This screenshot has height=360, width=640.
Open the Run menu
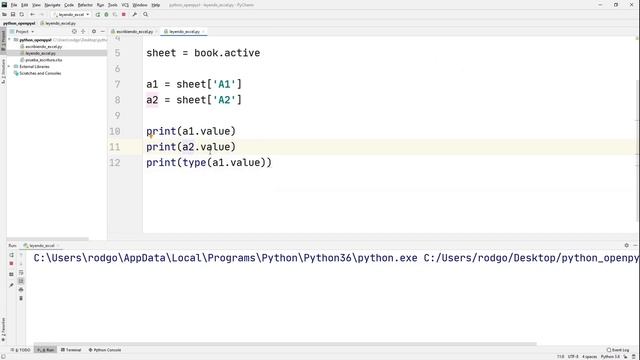point(100,5)
